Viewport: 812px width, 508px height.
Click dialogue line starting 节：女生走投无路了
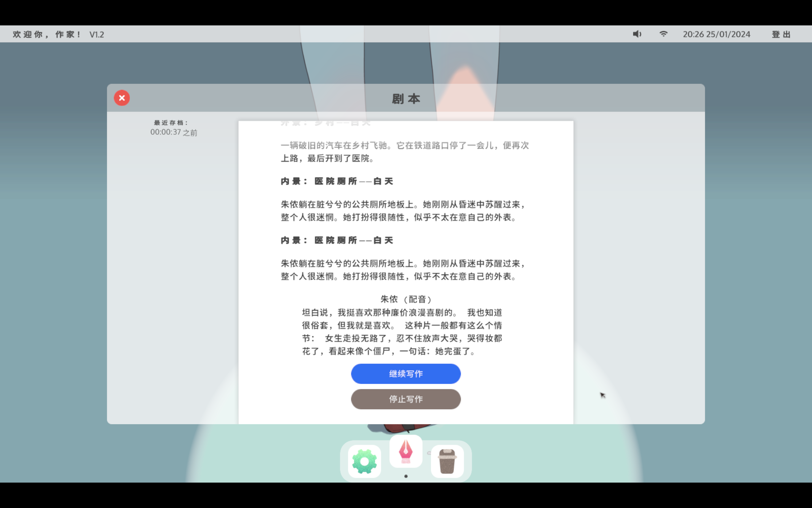402,338
